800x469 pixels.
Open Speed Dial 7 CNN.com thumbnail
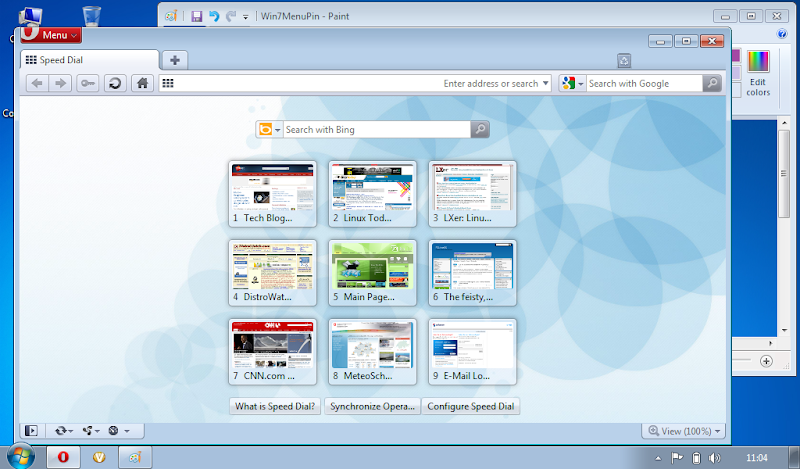(x=272, y=352)
